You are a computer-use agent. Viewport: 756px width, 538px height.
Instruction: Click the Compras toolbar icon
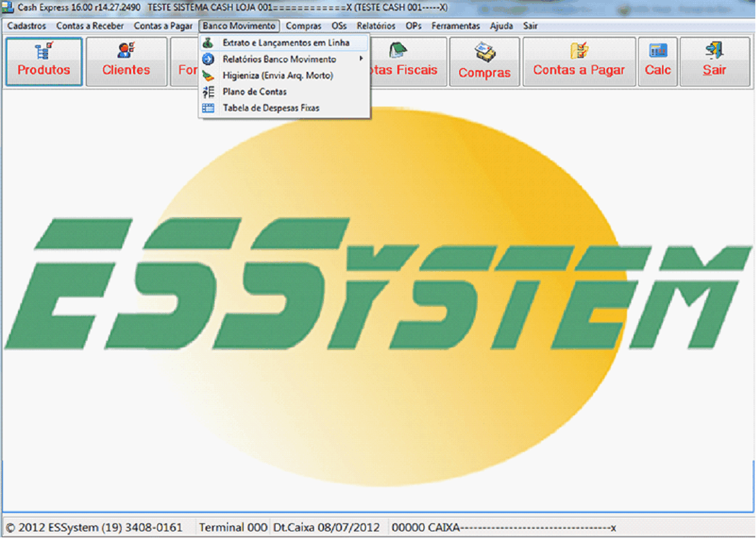click(484, 52)
